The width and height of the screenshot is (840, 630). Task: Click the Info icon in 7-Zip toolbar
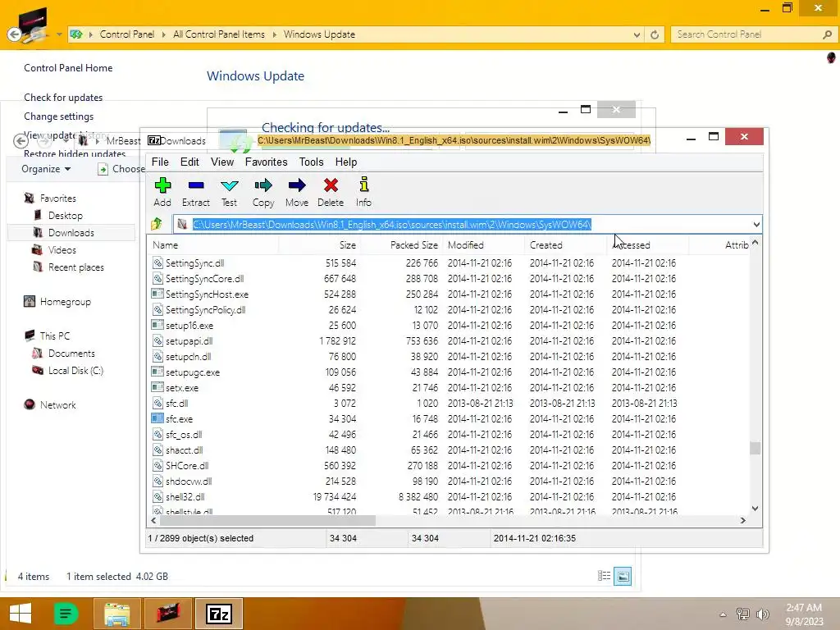coord(363,185)
